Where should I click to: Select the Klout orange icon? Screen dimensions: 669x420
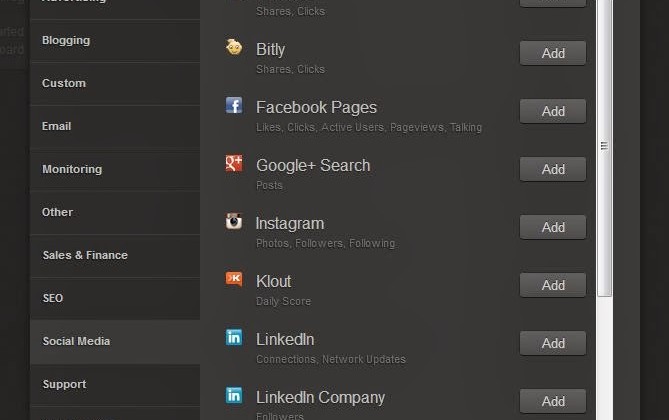[234, 279]
